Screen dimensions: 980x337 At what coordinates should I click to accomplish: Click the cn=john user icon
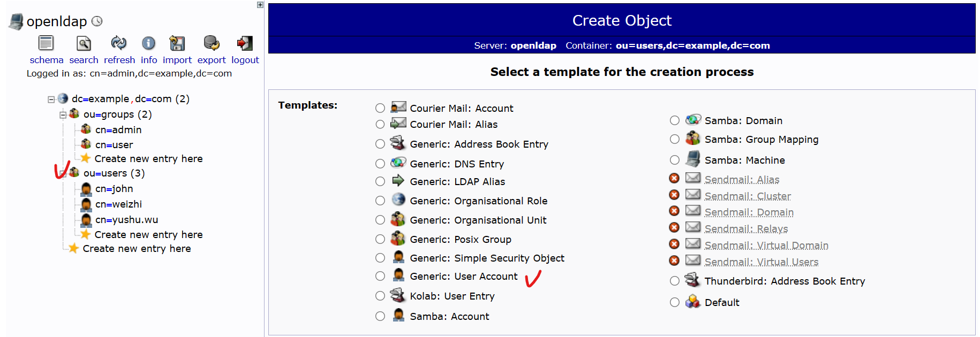(x=86, y=188)
